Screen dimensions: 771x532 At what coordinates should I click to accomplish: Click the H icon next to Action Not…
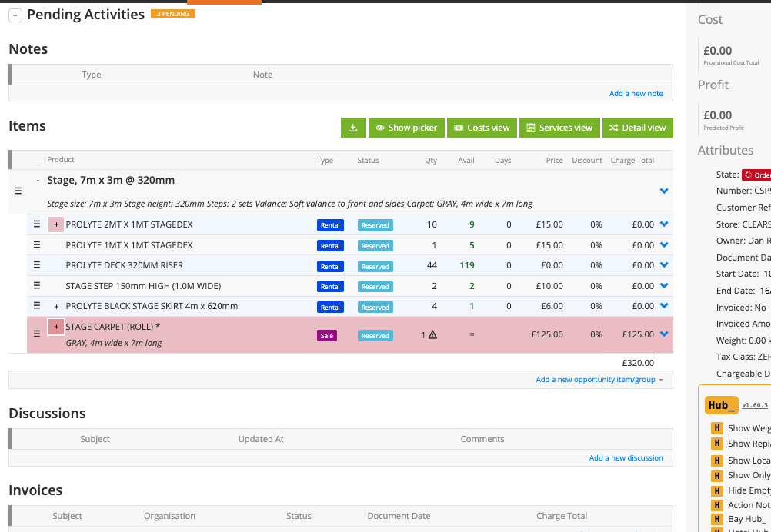coord(717,505)
